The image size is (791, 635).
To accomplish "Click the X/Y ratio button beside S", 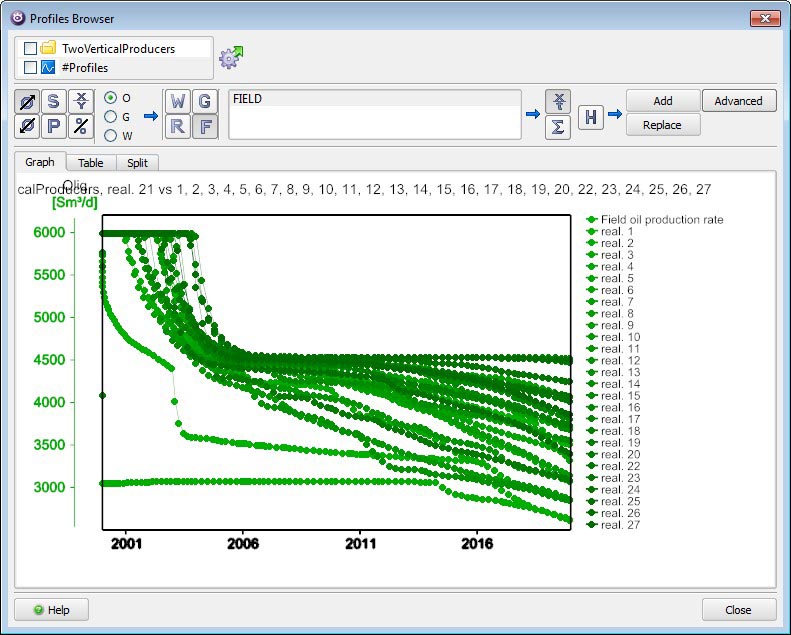I will 81,102.
